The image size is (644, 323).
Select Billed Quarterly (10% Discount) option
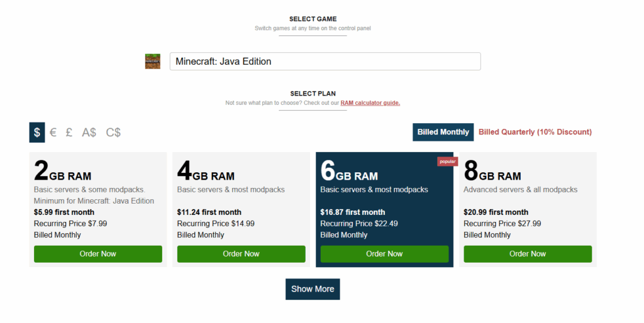[x=535, y=132]
